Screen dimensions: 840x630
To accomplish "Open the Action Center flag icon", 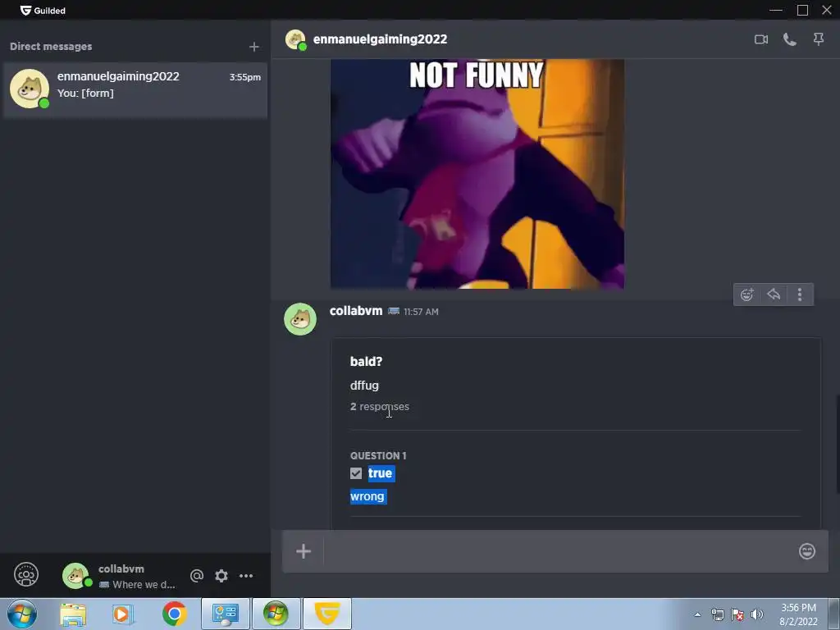I will 737,614.
